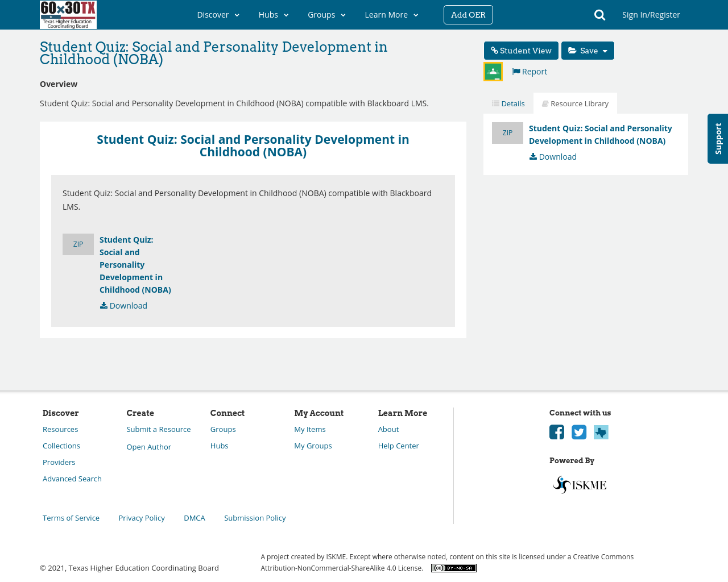Open the Support tab
This screenshot has width=728, height=582.
coord(717,138)
